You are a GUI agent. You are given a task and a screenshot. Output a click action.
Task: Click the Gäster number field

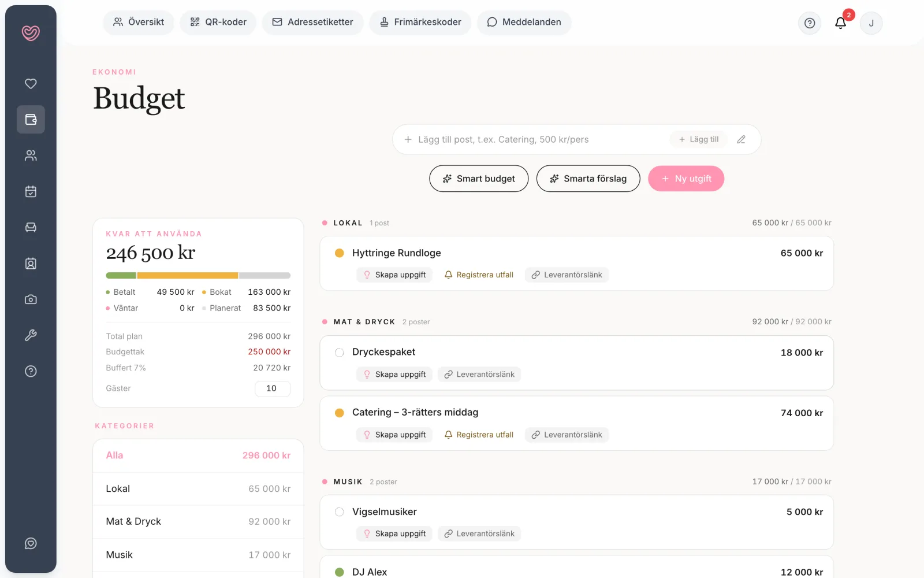pyautogui.click(x=272, y=388)
